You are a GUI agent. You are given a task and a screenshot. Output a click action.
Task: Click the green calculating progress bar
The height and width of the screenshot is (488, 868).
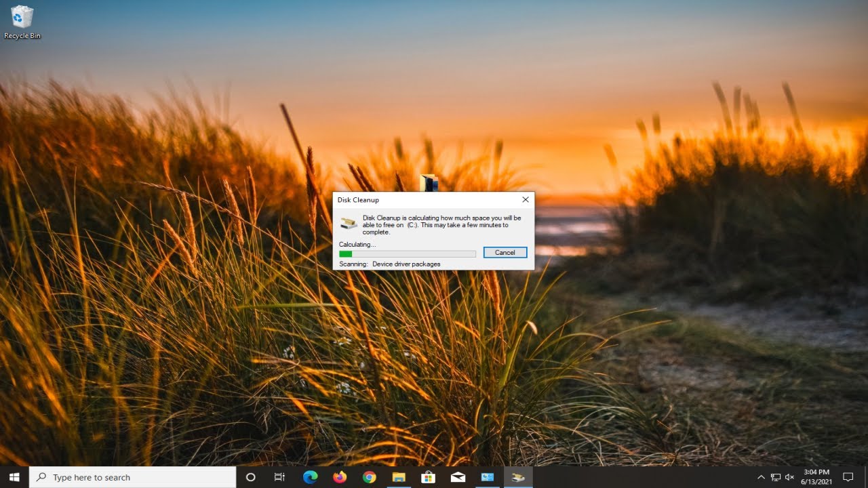(408, 253)
